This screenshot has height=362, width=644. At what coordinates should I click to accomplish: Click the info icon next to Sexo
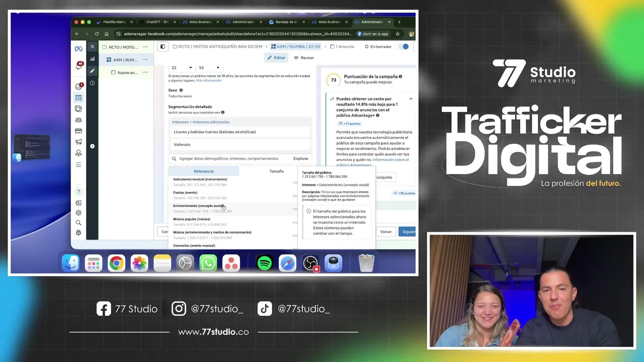(x=181, y=90)
